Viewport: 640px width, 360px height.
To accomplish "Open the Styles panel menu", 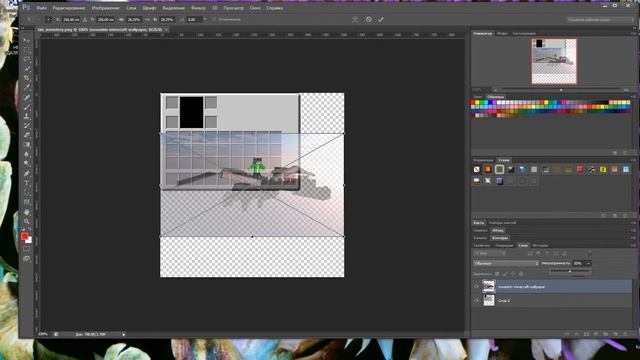I will tap(633, 160).
